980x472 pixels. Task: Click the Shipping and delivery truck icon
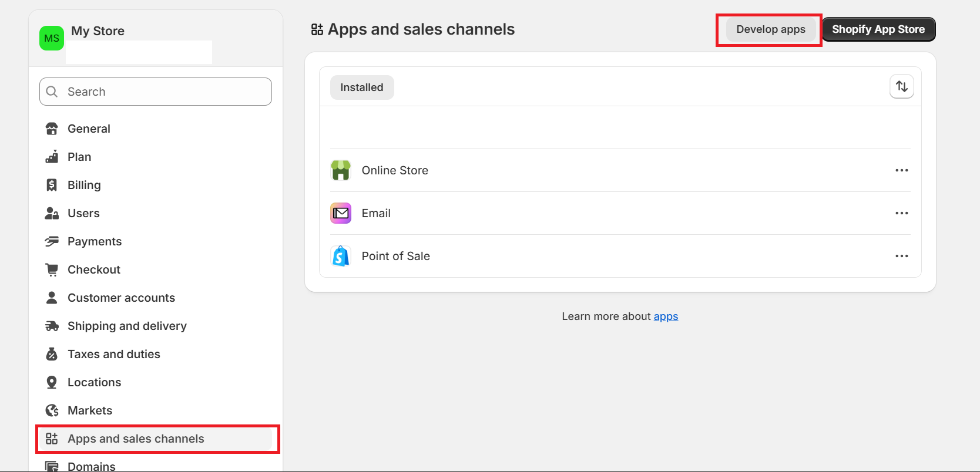52,326
